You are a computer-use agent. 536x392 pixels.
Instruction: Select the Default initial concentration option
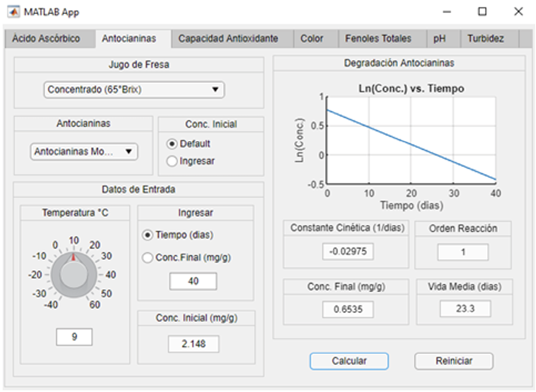(x=172, y=144)
